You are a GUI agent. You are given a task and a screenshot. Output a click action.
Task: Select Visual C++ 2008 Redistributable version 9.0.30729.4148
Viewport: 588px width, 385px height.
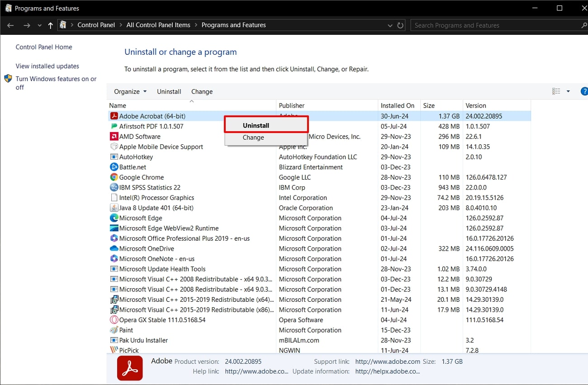[x=319, y=290]
